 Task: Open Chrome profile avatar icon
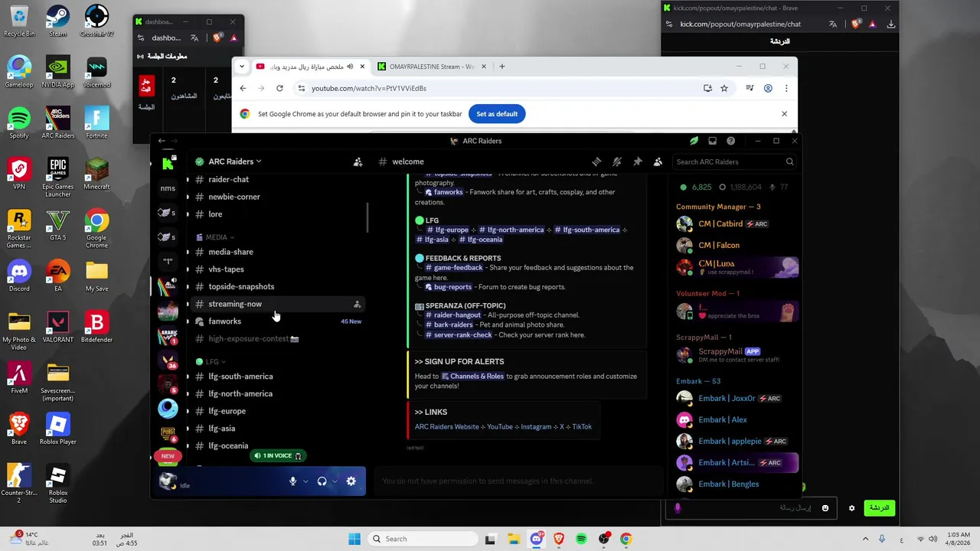[x=768, y=88]
